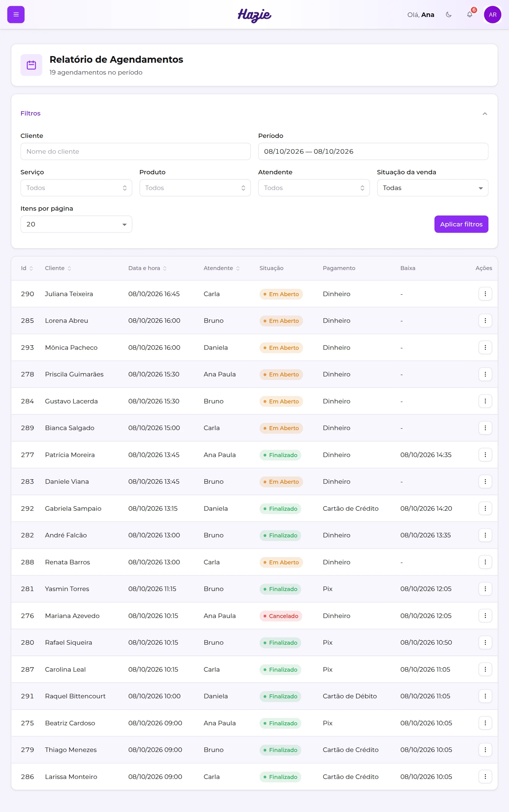Focus the Nome do cliente field
Screen dimensions: 509x812
coord(135,152)
